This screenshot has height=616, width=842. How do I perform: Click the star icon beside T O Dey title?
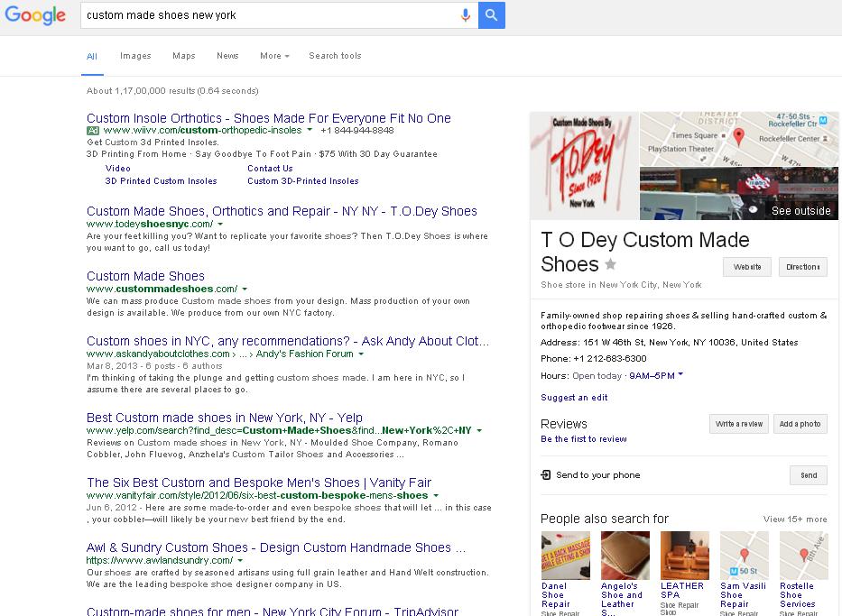(x=611, y=264)
